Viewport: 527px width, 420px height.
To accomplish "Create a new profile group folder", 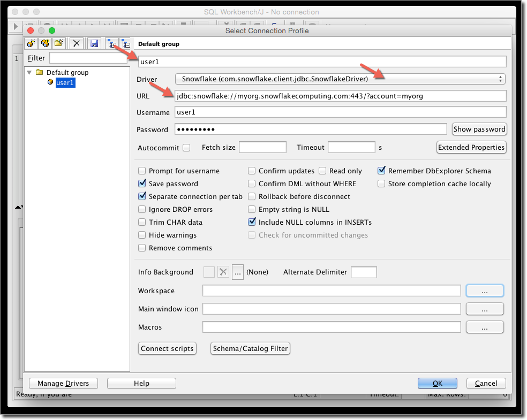I will coord(59,43).
